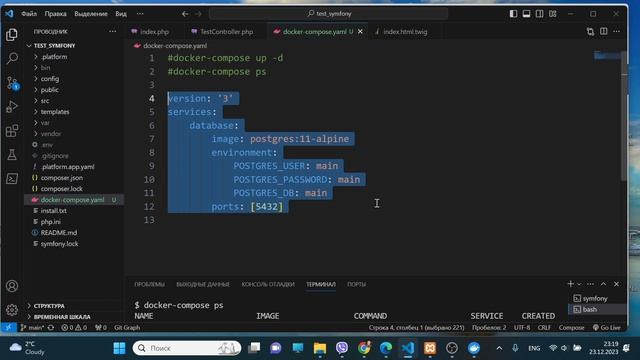Expand the .platform folder
640x360 pixels.
pyautogui.click(x=54, y=57)
